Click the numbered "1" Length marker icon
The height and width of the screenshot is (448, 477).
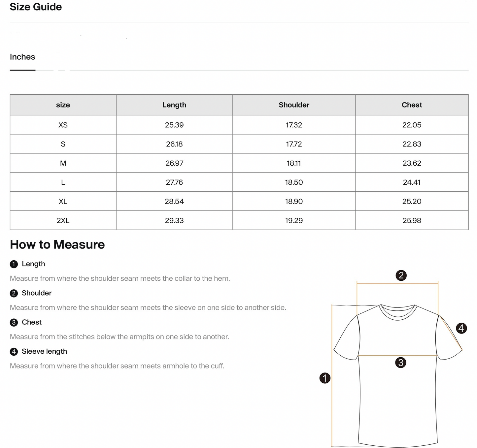[x=14, y=264]
